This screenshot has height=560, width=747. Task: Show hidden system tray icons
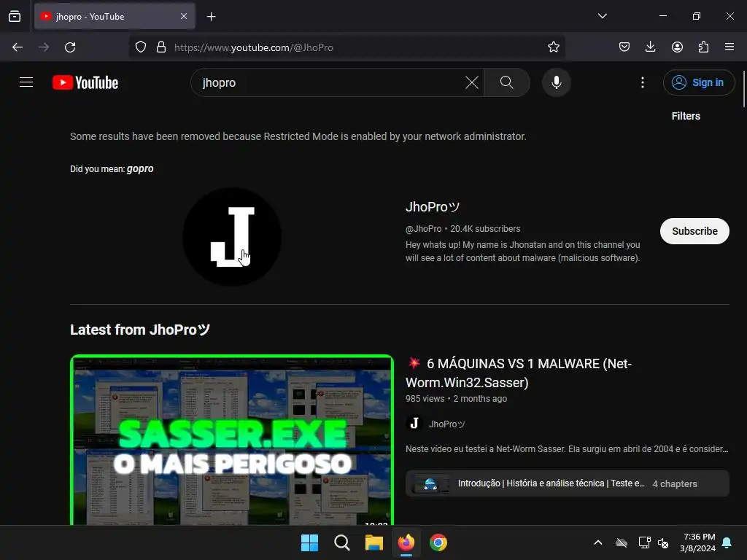coord(598,542)
